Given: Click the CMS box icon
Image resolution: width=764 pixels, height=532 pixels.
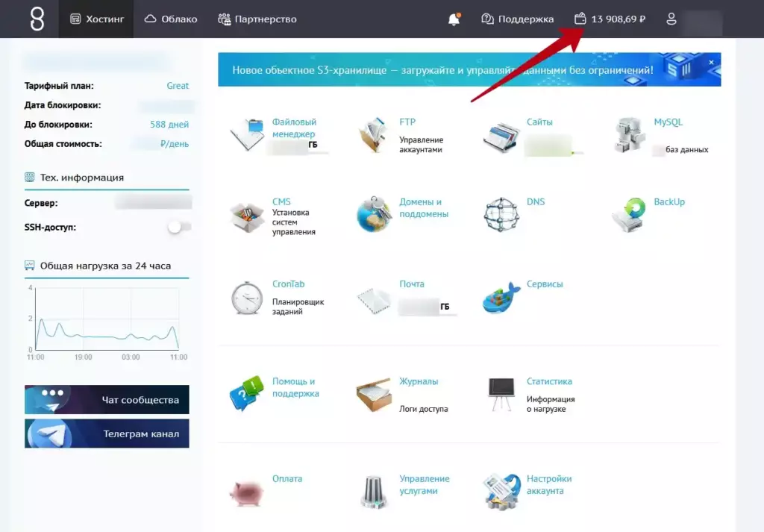Looking at the screenshot, I should coord(247,217).
